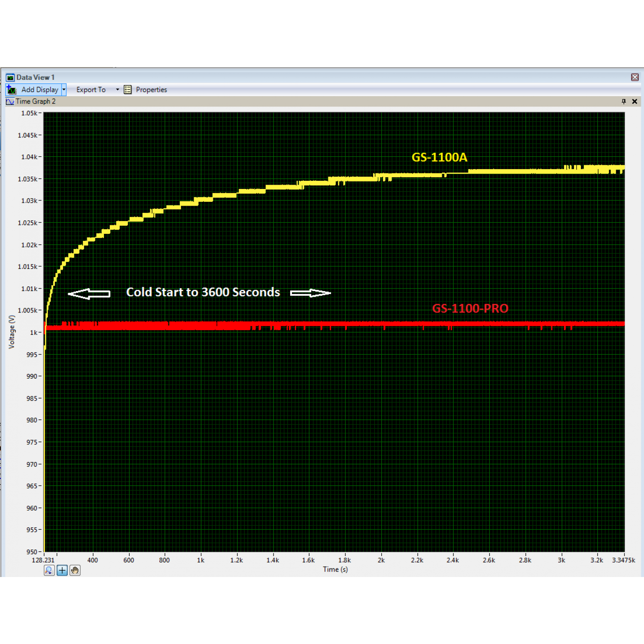The width and height of the screenshot is (644, 644).
Task: Close the Data View 1 window
Action: click(635, 77)
